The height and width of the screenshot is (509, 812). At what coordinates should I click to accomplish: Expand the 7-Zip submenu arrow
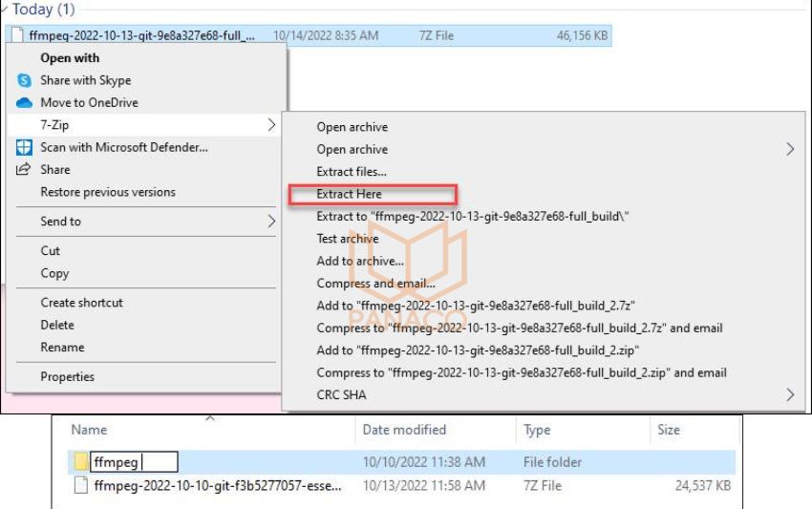271,125
